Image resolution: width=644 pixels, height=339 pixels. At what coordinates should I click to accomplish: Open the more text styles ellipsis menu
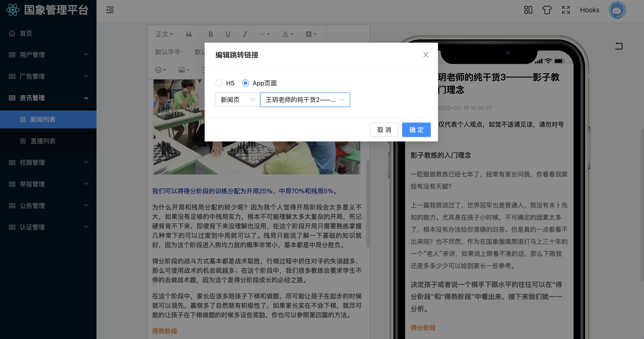264,34
